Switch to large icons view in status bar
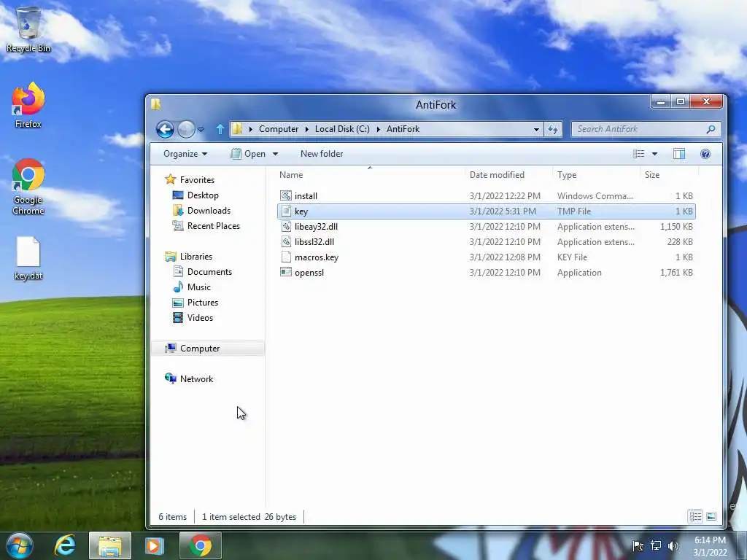 [x=711, y=517]
